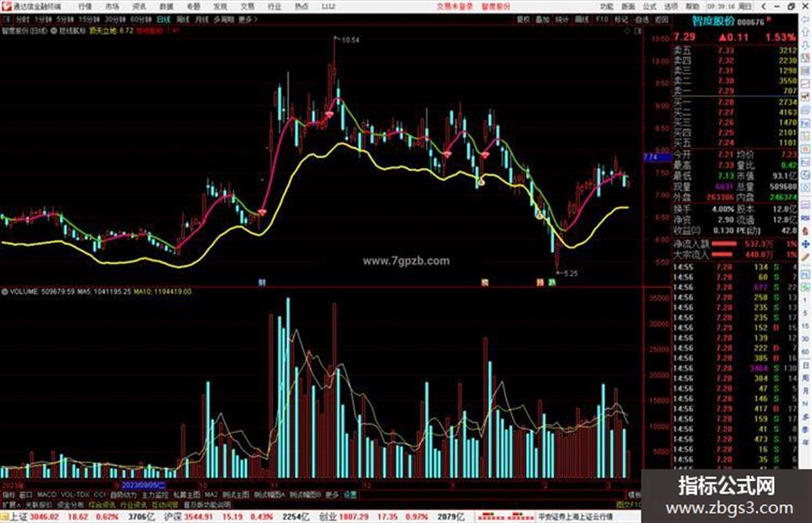Click the highlighted date 2023/09/05 label
The image size is (812, 523).
(x=143, y=486)
